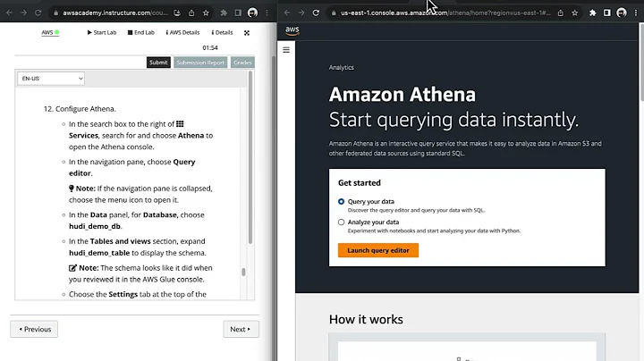Click the Analytics breadcrumb text
Screen dimensions: 644x361
[x=342, y=67]
